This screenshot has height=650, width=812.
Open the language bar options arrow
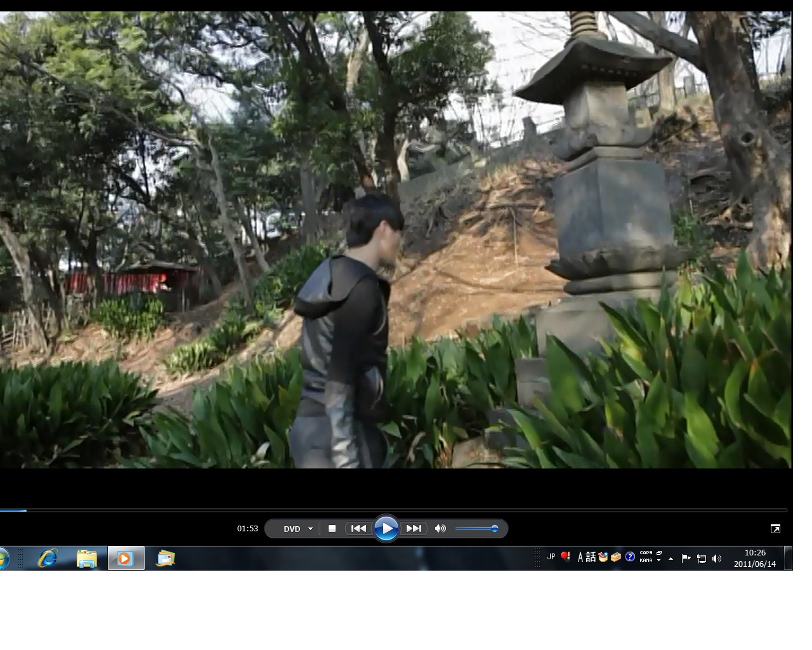(x=659, y=560)
